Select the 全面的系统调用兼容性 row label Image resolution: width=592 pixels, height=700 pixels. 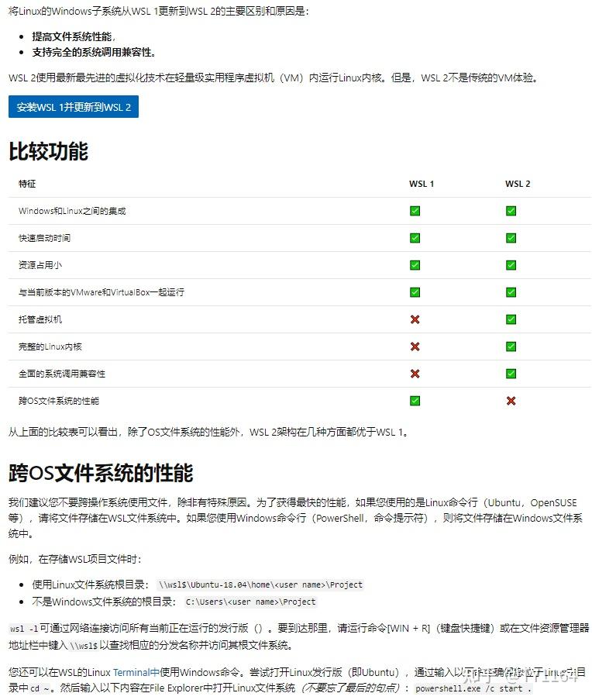pos(61,374)
